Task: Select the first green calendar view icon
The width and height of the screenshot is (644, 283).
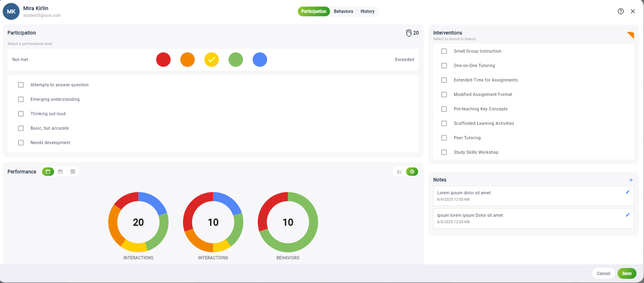Action: (48, 172)
